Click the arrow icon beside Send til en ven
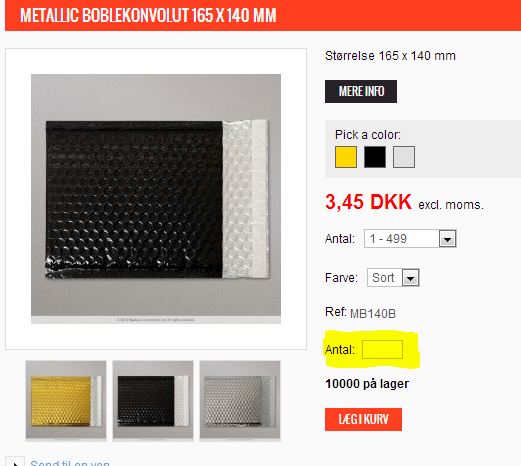521x466 pixels. (15, 462)
